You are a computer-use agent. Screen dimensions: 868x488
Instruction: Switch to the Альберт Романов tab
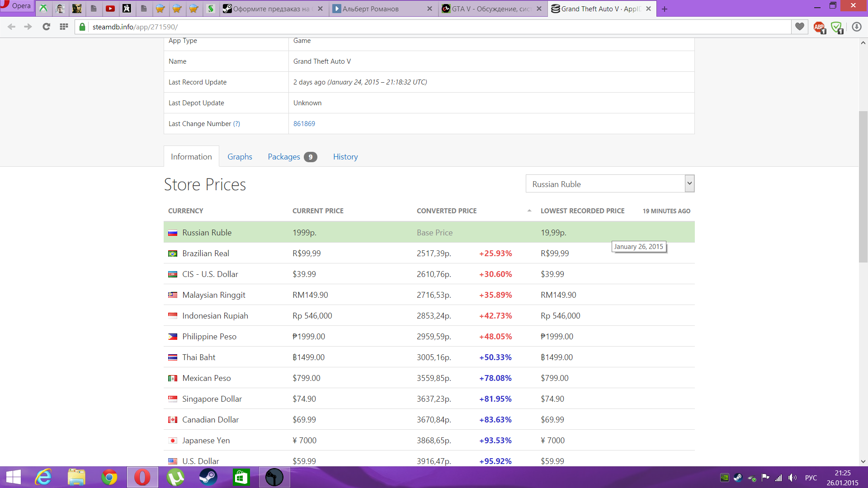click(383, 9)
